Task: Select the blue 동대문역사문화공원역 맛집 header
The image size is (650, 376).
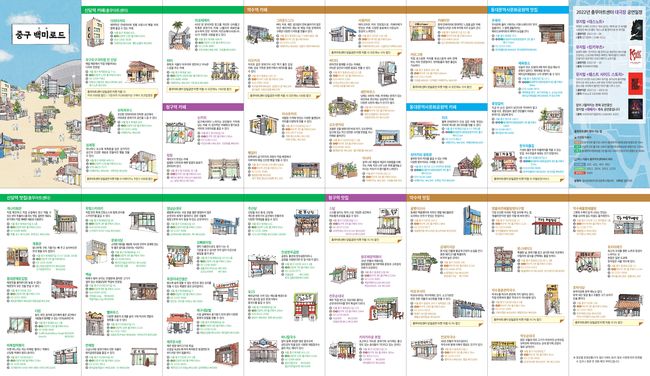Action: [528, 10]
